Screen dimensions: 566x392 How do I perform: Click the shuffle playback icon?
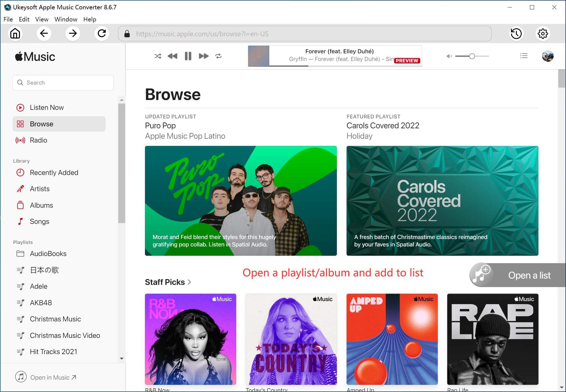(x=157, y=56)
